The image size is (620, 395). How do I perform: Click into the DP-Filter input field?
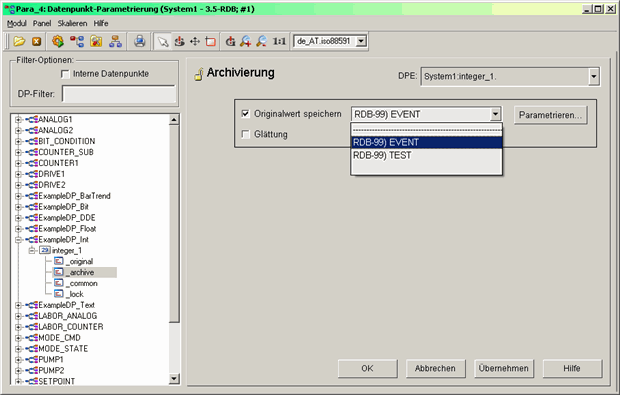coord(119,94)
